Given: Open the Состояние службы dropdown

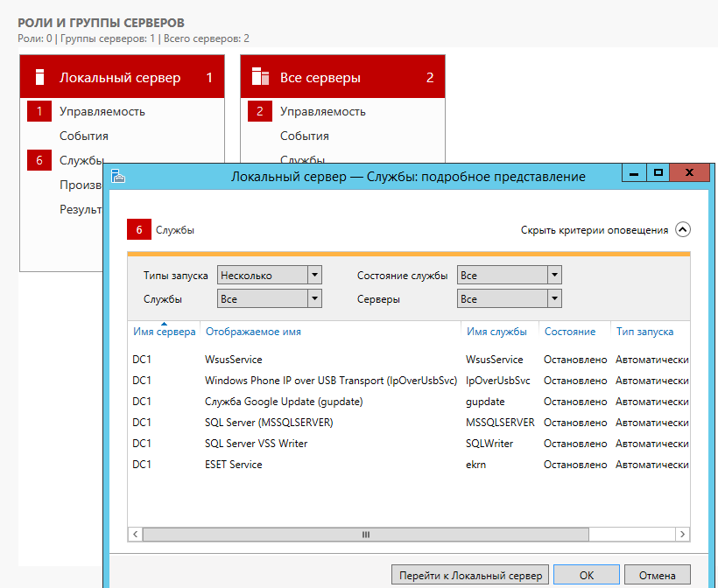Looking at the screenshot, I should (x=510, y=275).
